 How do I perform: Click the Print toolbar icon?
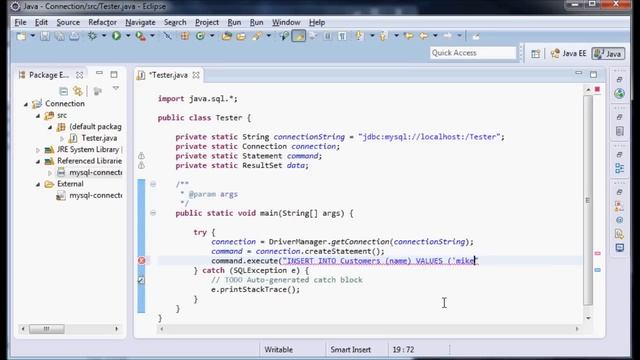74,36
